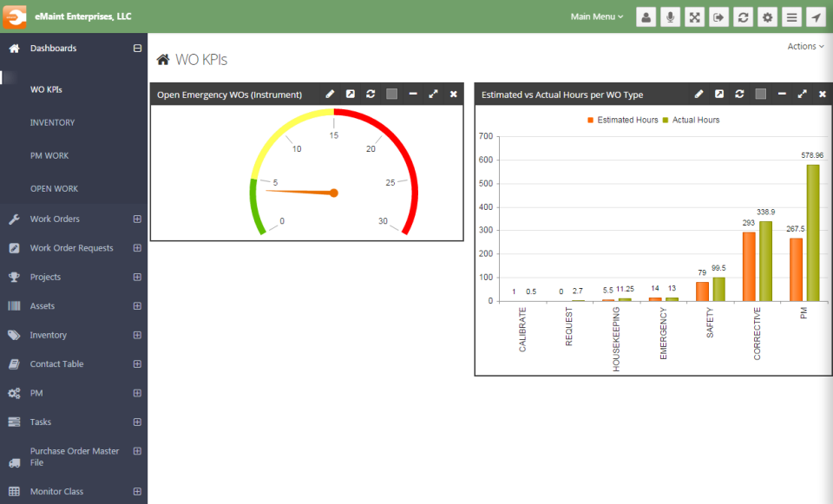Collapse the Open Emergency WOs widget
The height and width of the screenshot is (504, 833).
413,94
